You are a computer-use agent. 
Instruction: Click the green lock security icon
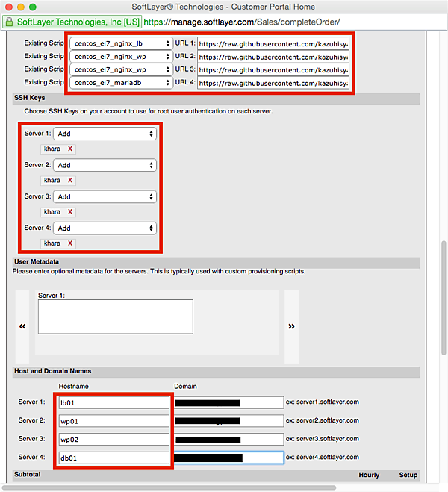(x=10, y=22)
